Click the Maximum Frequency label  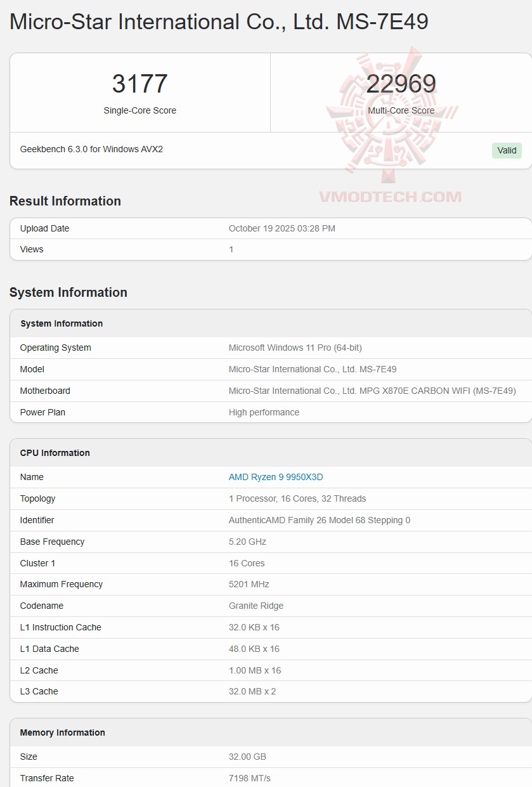62,584
